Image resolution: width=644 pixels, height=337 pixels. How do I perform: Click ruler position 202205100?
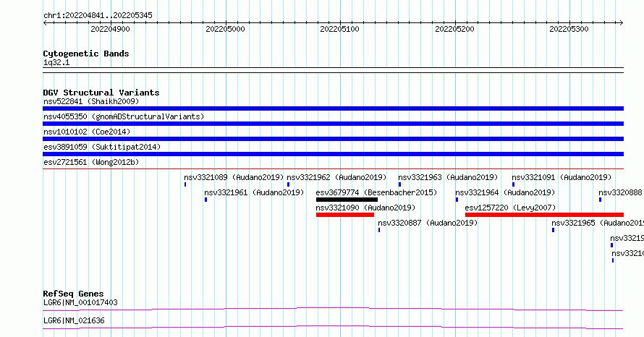click(339, 29)
